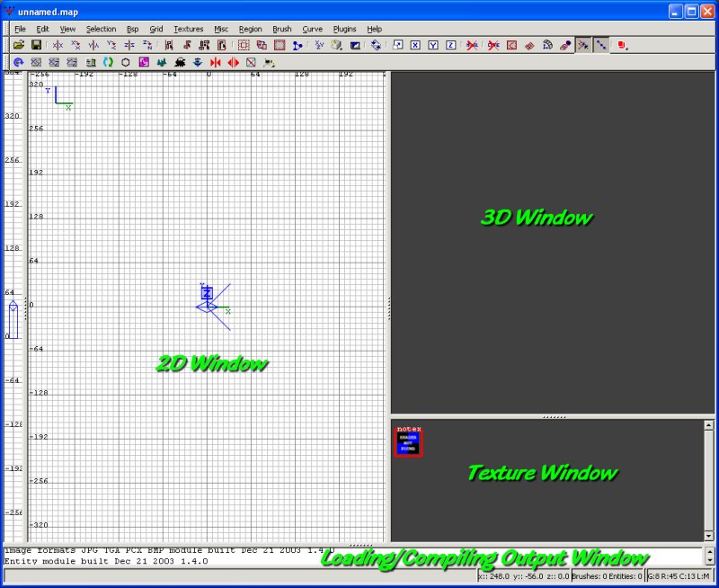Save the map with the floppy disk icon
This screenshot has width=719, height=588.
coord(36,45)
